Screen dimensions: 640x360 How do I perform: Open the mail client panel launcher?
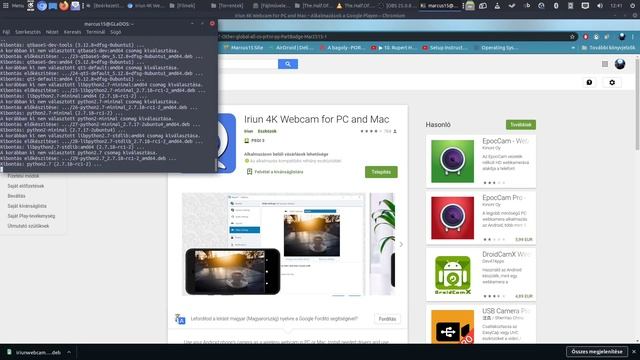click(x=75, y=6)
